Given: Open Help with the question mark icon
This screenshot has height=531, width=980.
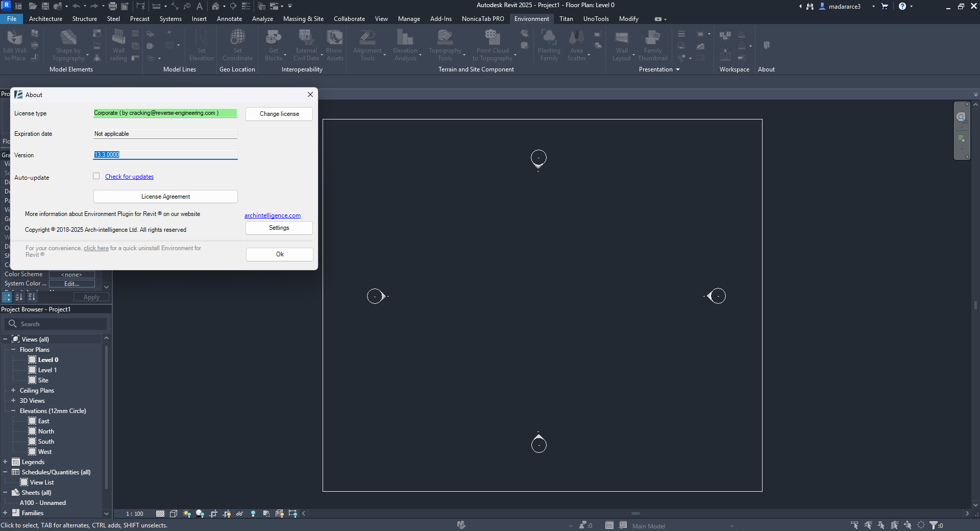Looking at the screenshot, I should tap(902, 6).
